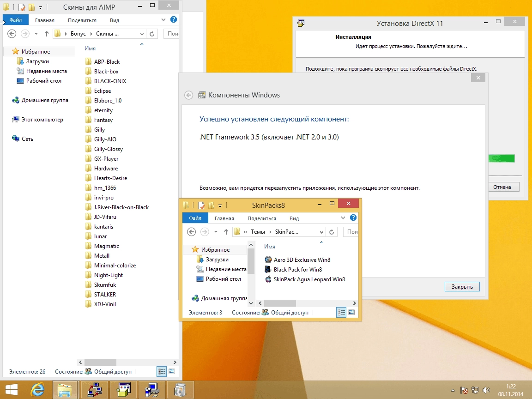Open the network tray icon

pyautogui.click(x=475, y=390)
